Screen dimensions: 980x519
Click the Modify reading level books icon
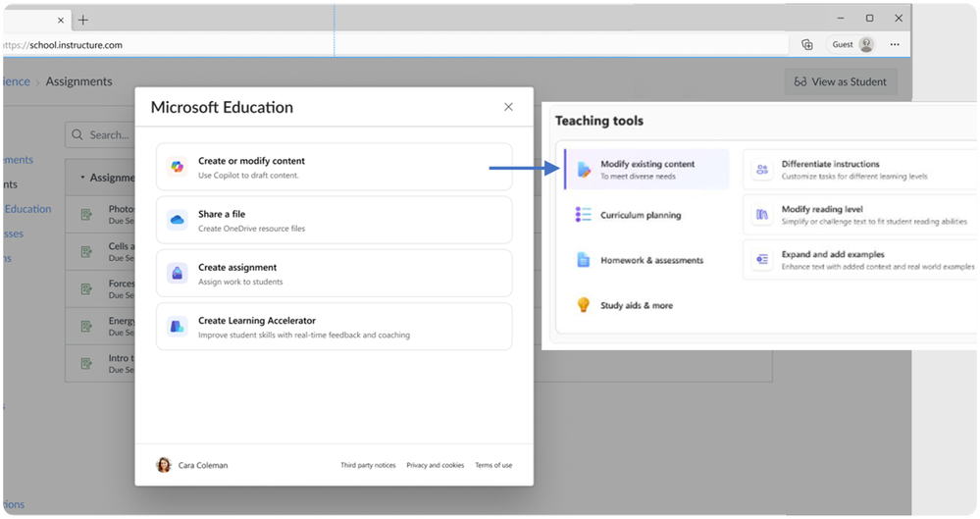[762, 215]
